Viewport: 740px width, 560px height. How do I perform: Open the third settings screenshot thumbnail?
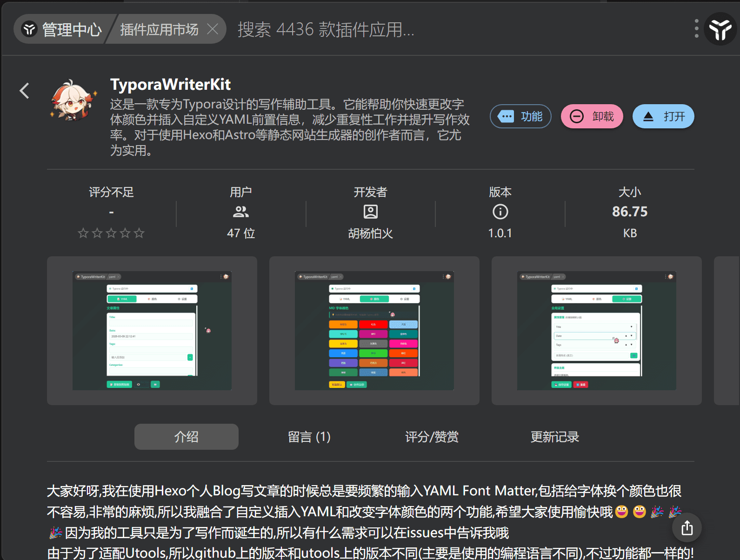pos(597,331)
